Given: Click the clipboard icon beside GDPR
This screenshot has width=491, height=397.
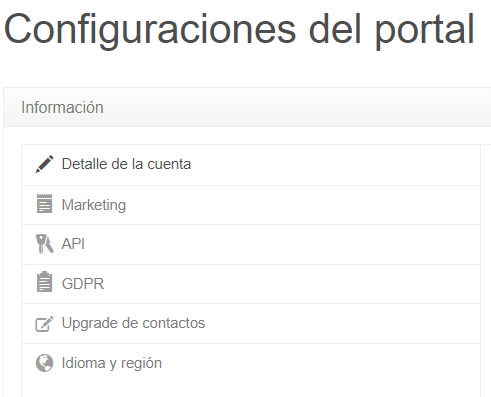Looking at the screenshot, I should click(44, 282).
